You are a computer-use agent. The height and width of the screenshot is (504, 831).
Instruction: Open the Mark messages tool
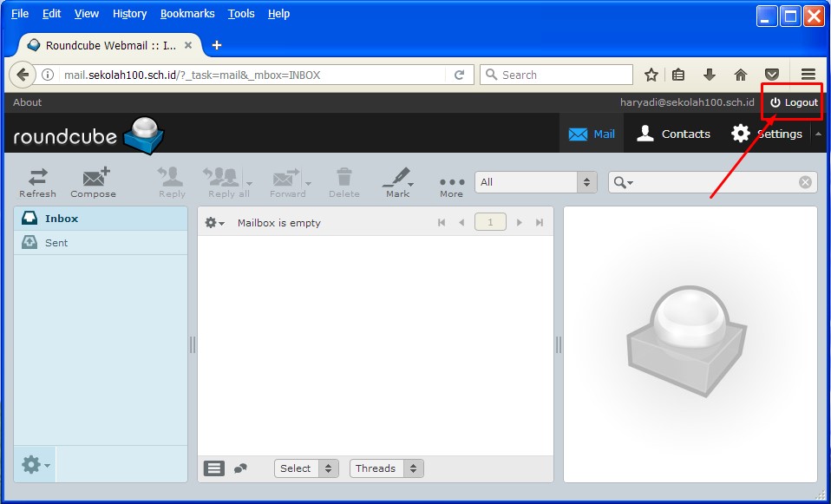click(x=397, y=182)
